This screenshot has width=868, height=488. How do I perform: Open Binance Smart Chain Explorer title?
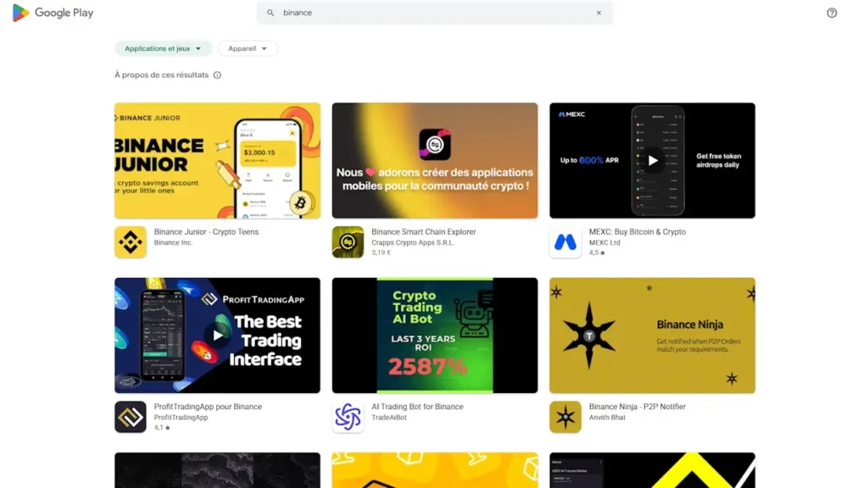[424, 232]
